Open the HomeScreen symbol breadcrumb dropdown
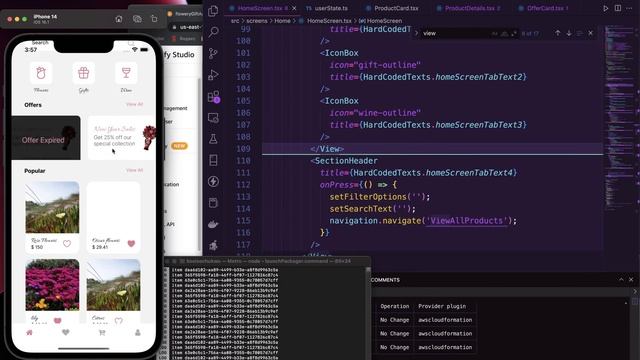The image size is (640, 360). tap(380, 20)
